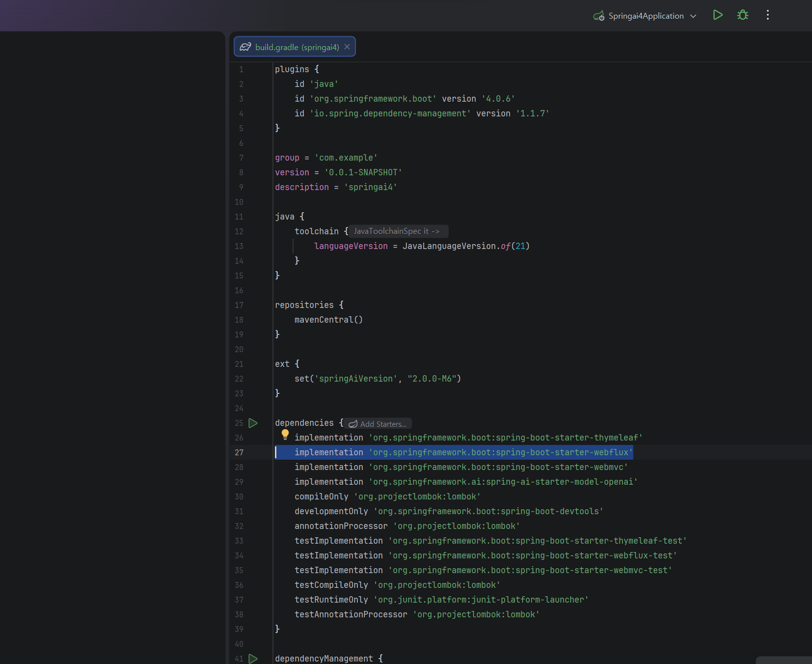Debug Springai4Application using the bug icon

tap(743, 15)
